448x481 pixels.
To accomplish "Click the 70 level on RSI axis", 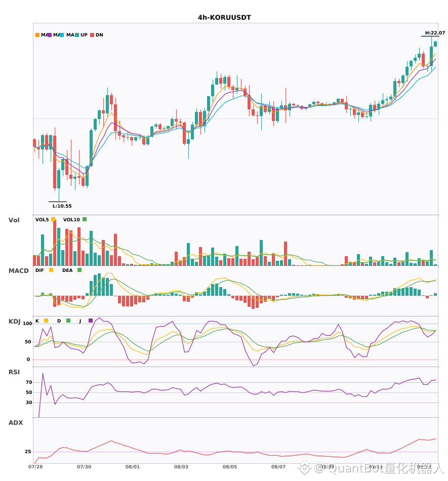I will (29, 382).
